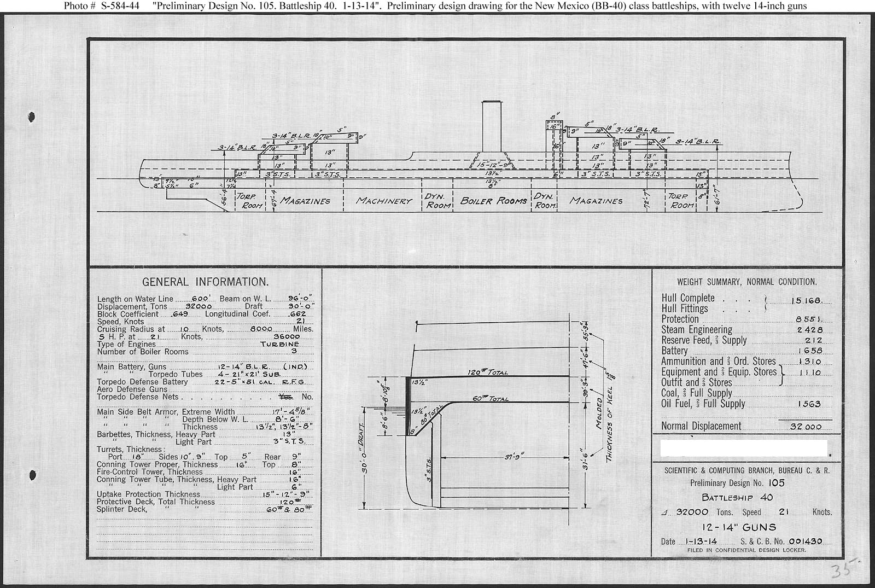Click the GENERAL INFORMATION heading
The height and width of the screenshot is (588, 875).
coord(205,282)
